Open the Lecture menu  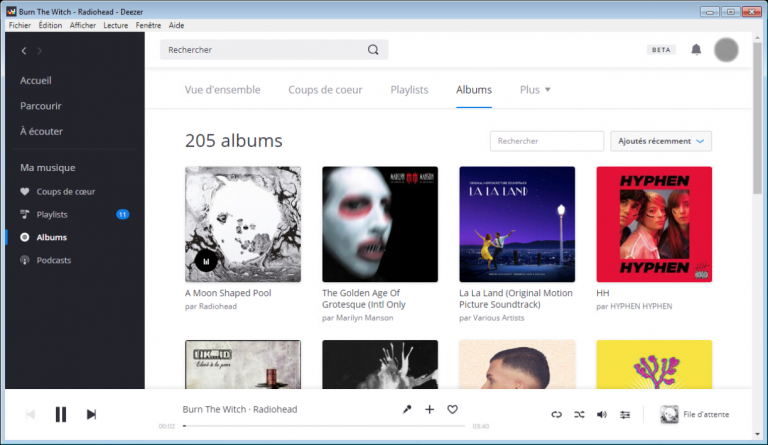click(x=115, y=25)
